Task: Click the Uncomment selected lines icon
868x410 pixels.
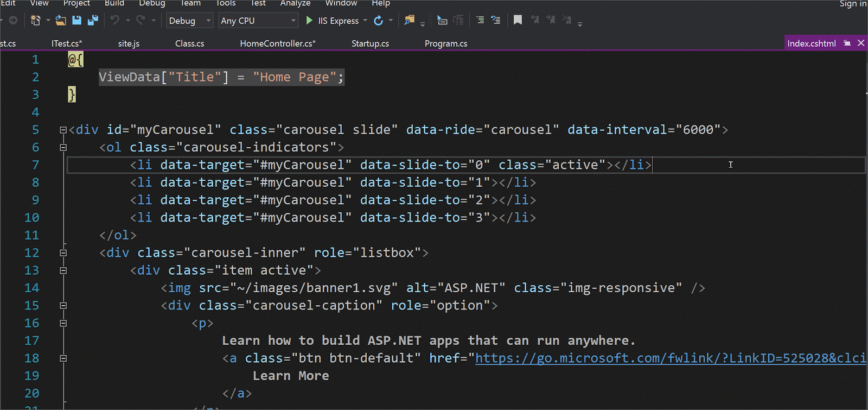Action: pyautogui.click(x=496, y=20)
